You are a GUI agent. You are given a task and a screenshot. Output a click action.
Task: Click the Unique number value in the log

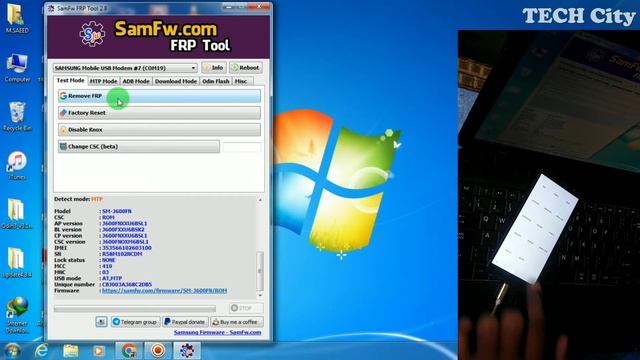click(x=127, y=284)
